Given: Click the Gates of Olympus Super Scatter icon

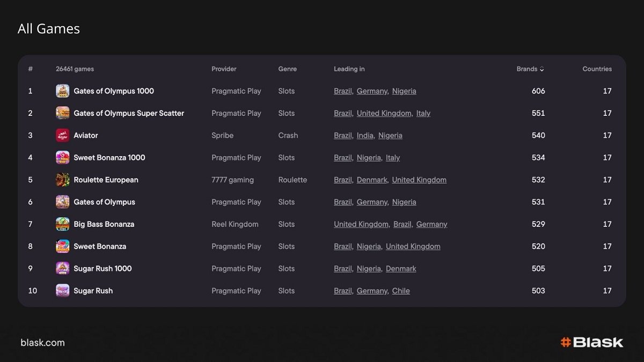Looking at the screenshot, I should point(63,113).
